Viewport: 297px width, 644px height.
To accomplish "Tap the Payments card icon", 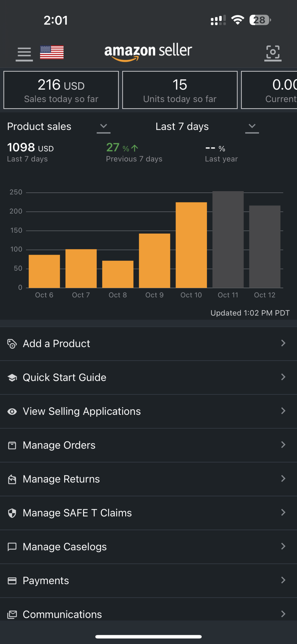I will 12,581.
